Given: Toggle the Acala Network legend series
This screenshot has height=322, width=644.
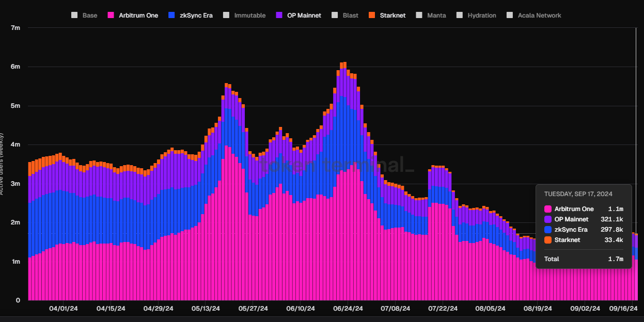Looking at the screenshot, I should point(534,15).
